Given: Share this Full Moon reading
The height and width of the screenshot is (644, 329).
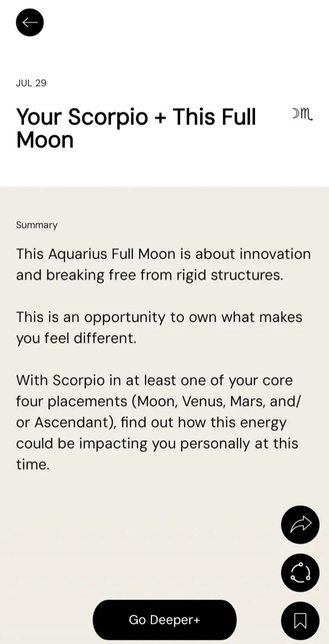Looking at the screenshot, I should click(x=300, y=524).
